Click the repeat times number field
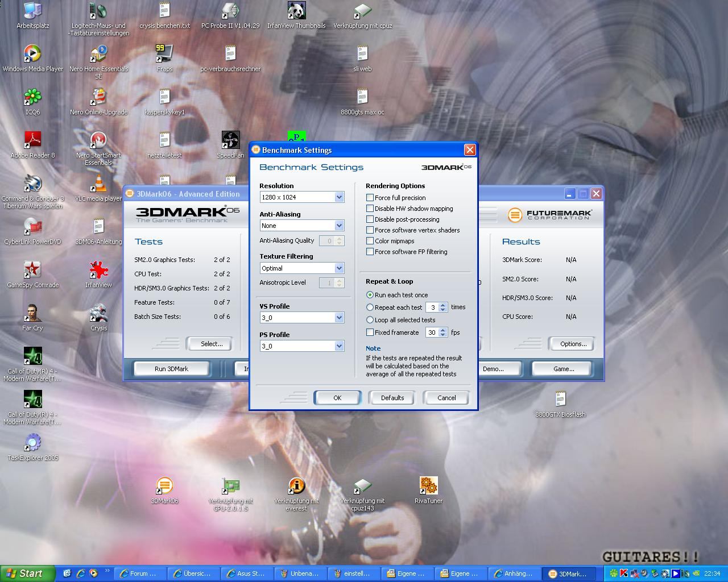 pyautogui.click(x=432, y=307)
